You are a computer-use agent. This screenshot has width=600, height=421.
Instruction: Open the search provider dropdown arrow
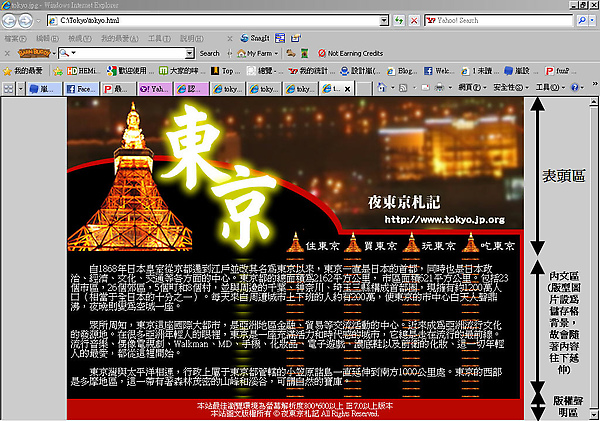593,21
